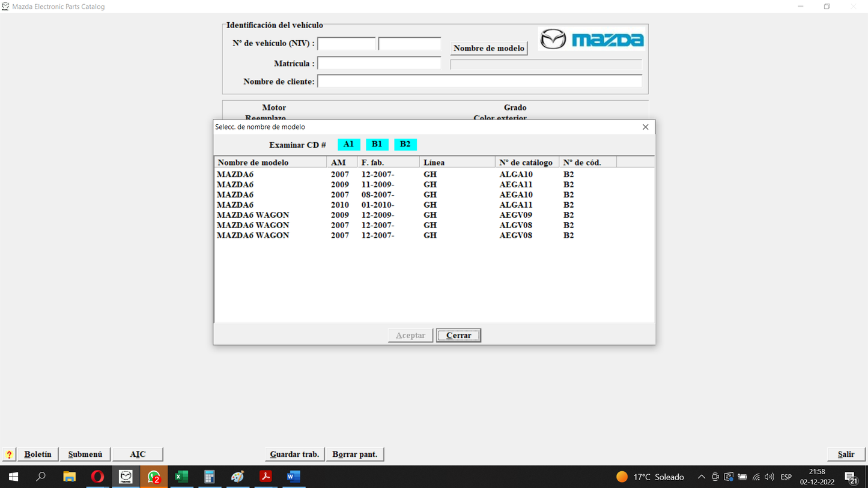Close the model name selection dialog
This screenshot has height=488, width=868.
[x=646, y=127]
